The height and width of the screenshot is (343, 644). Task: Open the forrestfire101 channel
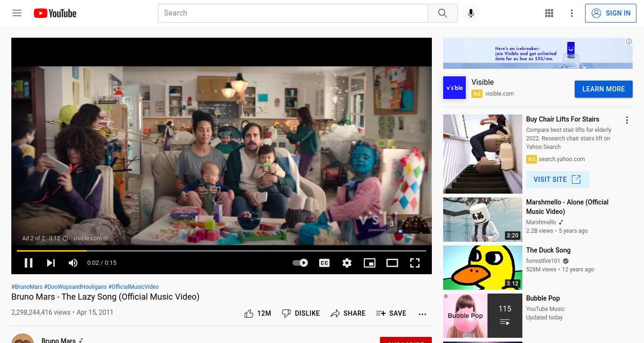pos(543,261)
